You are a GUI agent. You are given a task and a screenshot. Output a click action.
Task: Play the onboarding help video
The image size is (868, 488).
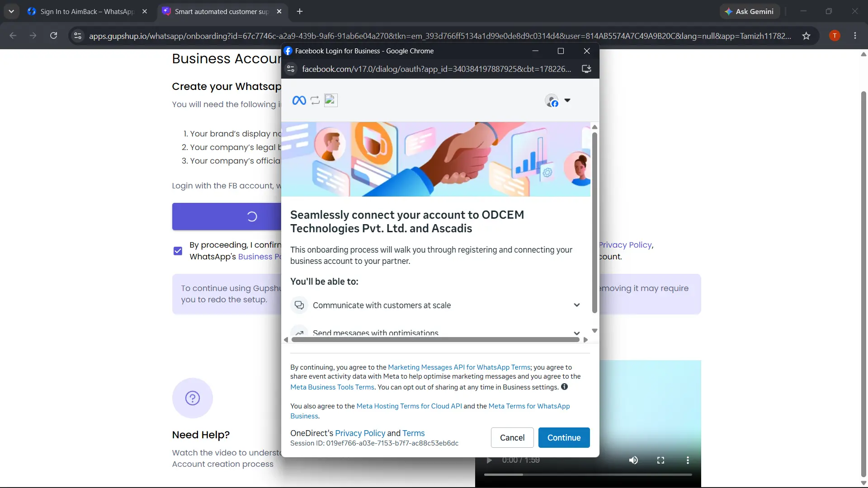(489, 460)
